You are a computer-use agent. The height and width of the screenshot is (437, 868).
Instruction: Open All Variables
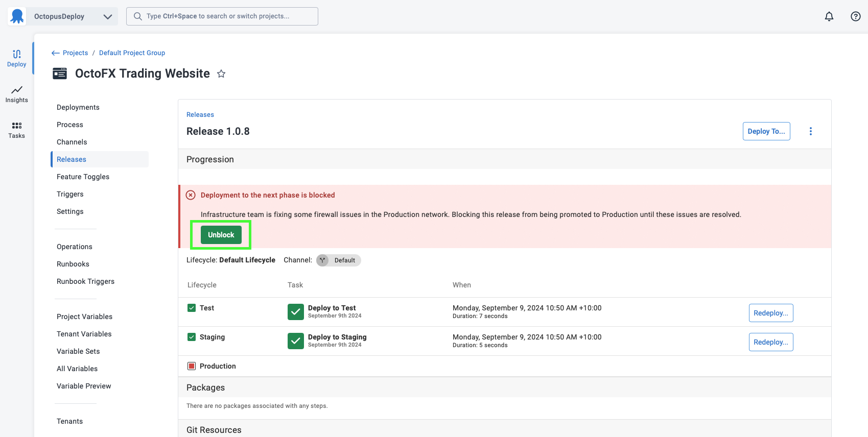pyautogui.click(x=77, y=369)
